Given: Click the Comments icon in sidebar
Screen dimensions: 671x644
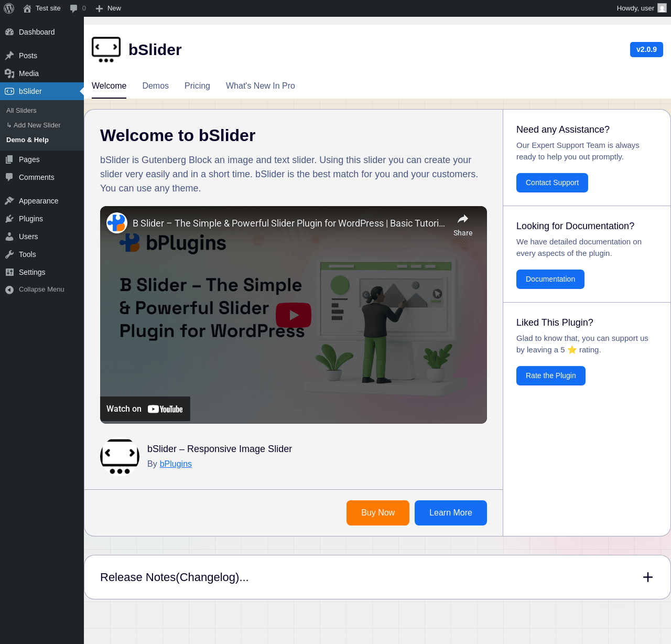Looking at the screenshot, I should tap(9, 177).
